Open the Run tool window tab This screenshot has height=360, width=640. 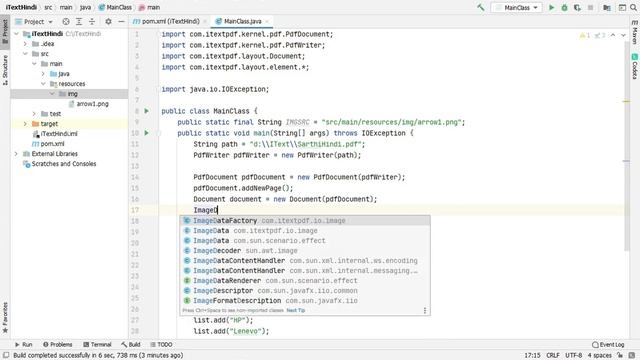click(x=24, y=344)
